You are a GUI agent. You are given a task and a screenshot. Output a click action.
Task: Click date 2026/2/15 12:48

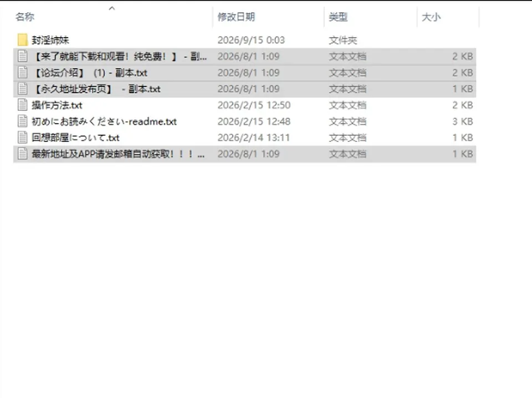pos(254,121)
